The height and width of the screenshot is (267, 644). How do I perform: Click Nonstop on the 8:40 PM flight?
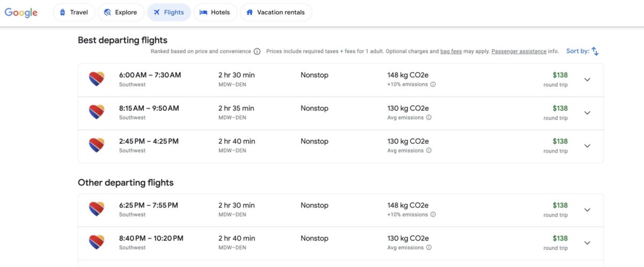314,239
